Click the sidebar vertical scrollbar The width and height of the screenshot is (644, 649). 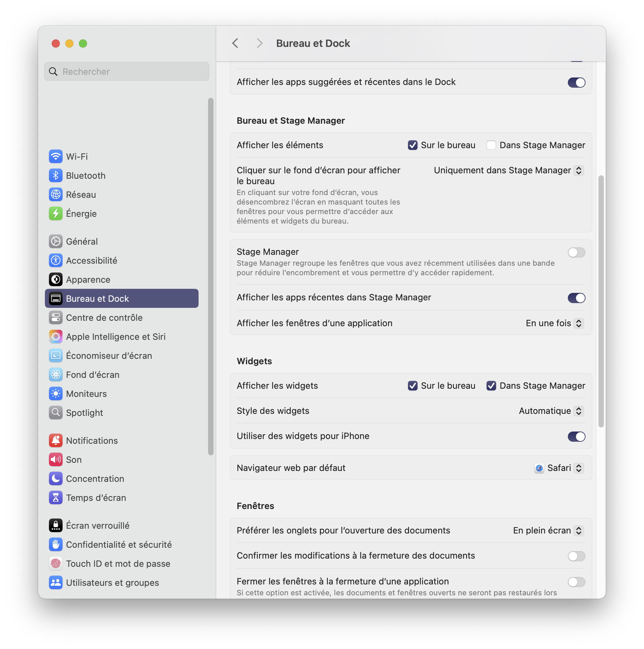(211, 277)
